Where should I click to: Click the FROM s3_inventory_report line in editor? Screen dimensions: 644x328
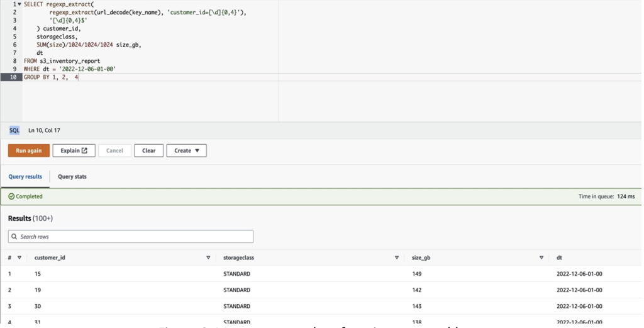coord(62,61)
